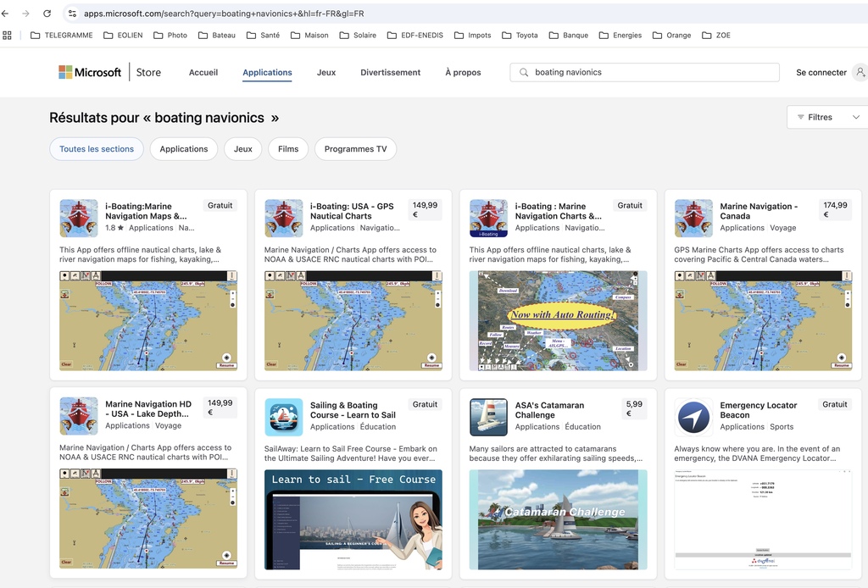Open the i-Boating: USA - GPS Nautical Charts icon

coord(283,219)
